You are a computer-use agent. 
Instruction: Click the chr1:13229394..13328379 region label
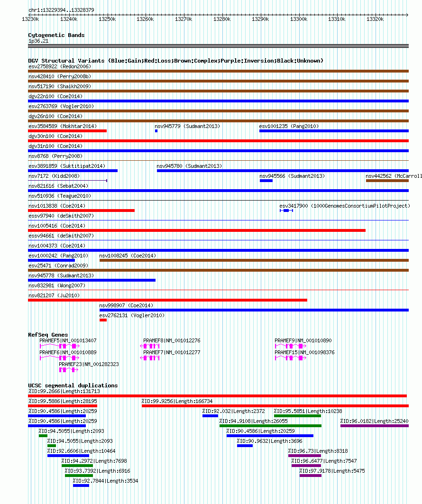[61, 10]
